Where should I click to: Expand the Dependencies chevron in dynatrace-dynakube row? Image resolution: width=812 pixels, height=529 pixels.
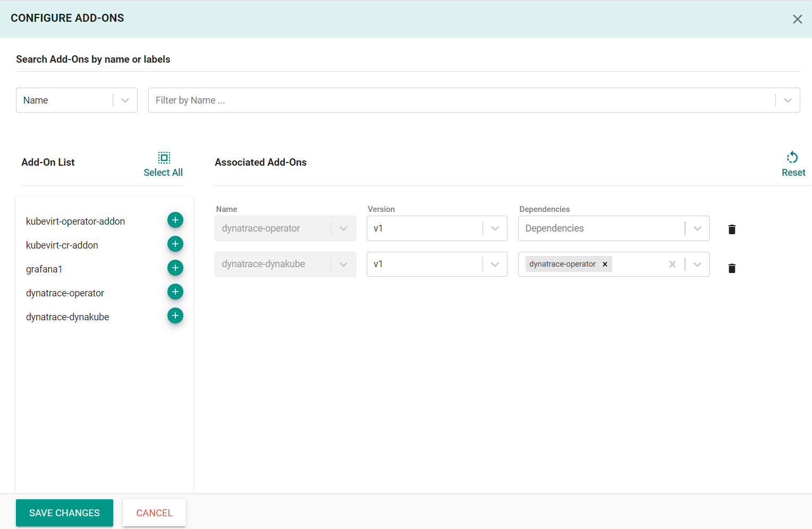pos(697,264)
